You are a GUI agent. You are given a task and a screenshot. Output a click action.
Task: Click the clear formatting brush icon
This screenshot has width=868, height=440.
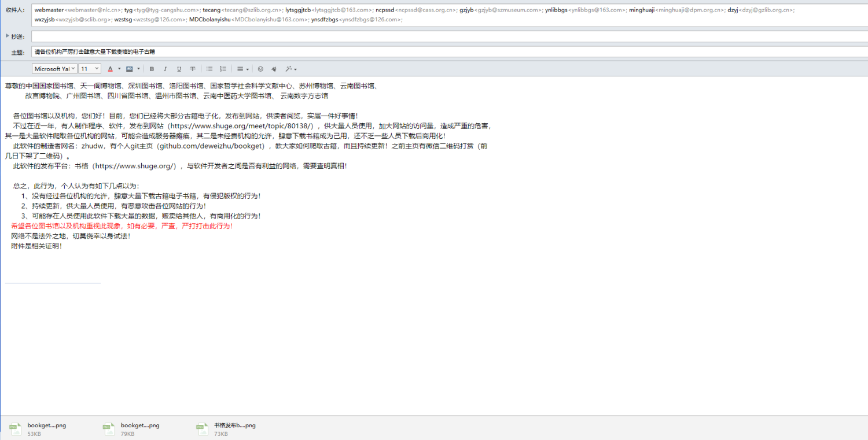click(274, 69)
